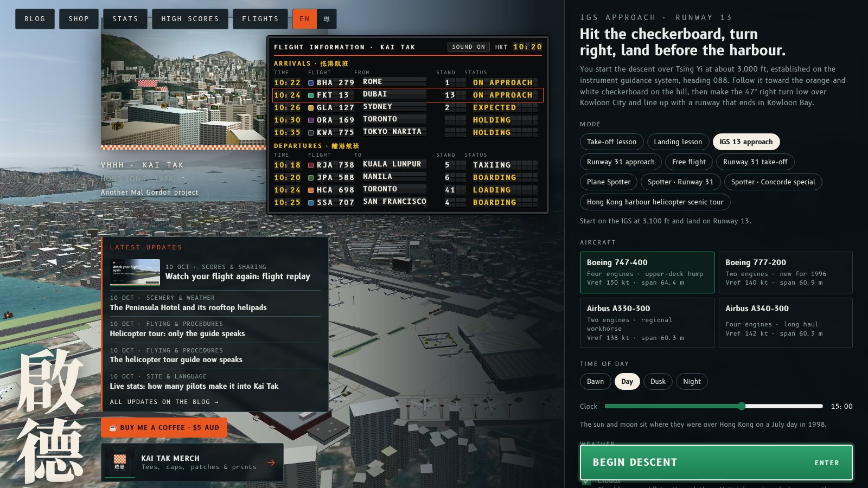
Task: Open 'The helicopter tour guide now speaks'
Action: click(176, 359)
